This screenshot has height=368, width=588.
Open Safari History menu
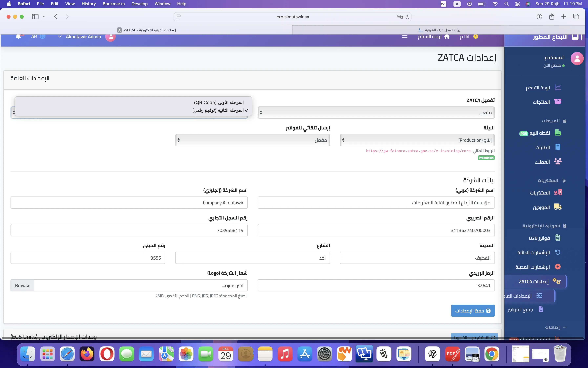(x=89, y=4)
